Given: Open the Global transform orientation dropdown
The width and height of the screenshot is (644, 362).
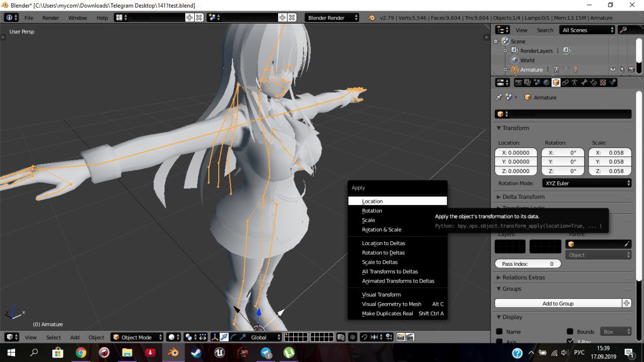Looking at the screenshot, I should click(265, 337).
